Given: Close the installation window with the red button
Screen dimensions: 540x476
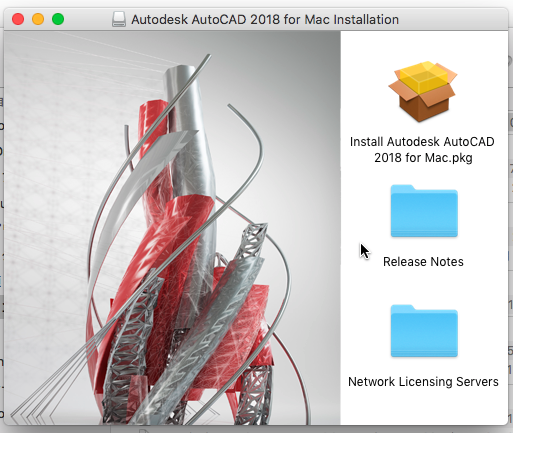Looking at the screenshot, I should click(18, 19).
